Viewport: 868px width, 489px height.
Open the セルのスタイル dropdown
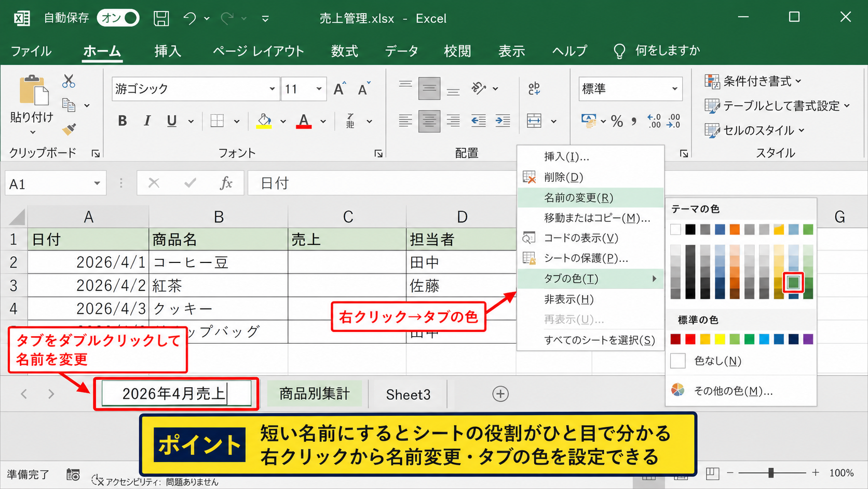754,130
